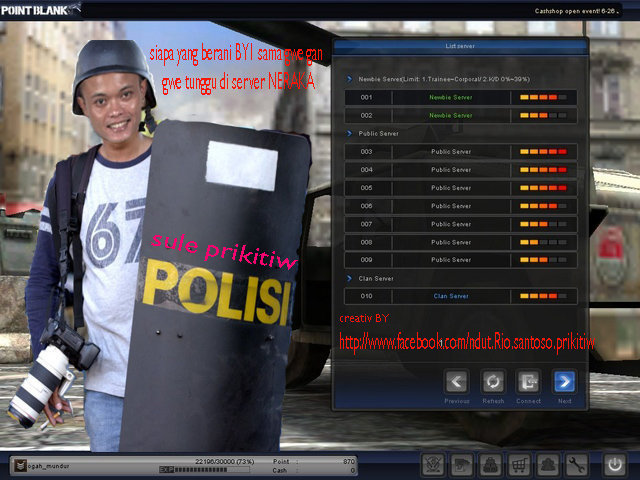Open the community people icon
Viewport: 640px width, 480px height.
pyautogui.click(x=548, y=464)
